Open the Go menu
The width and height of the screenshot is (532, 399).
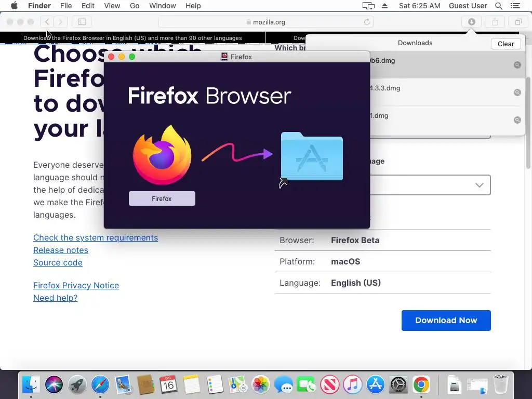pyautogui.click(x=135, y=6)
